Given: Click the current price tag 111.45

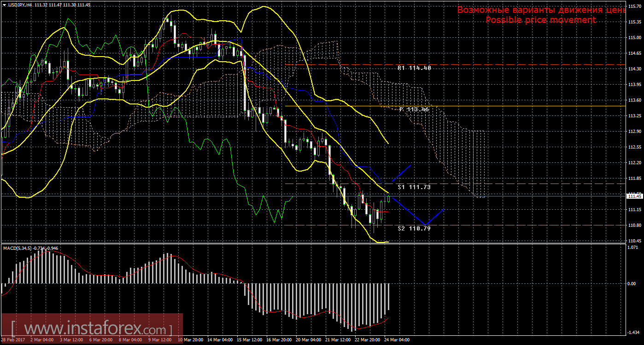Looking at the screenshot, I should point(634,196).
